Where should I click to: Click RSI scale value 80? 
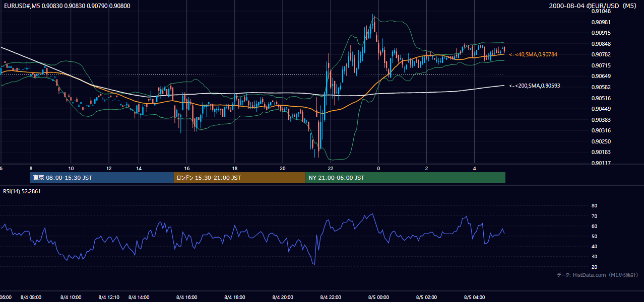point(594,206)
